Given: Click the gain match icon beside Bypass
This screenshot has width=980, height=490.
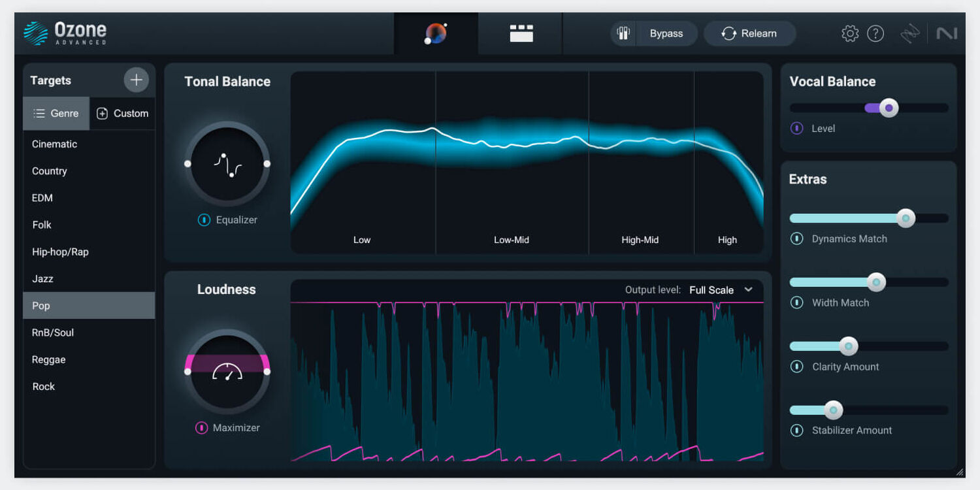Looking at the screenshot, I should (x=623, y=33).
